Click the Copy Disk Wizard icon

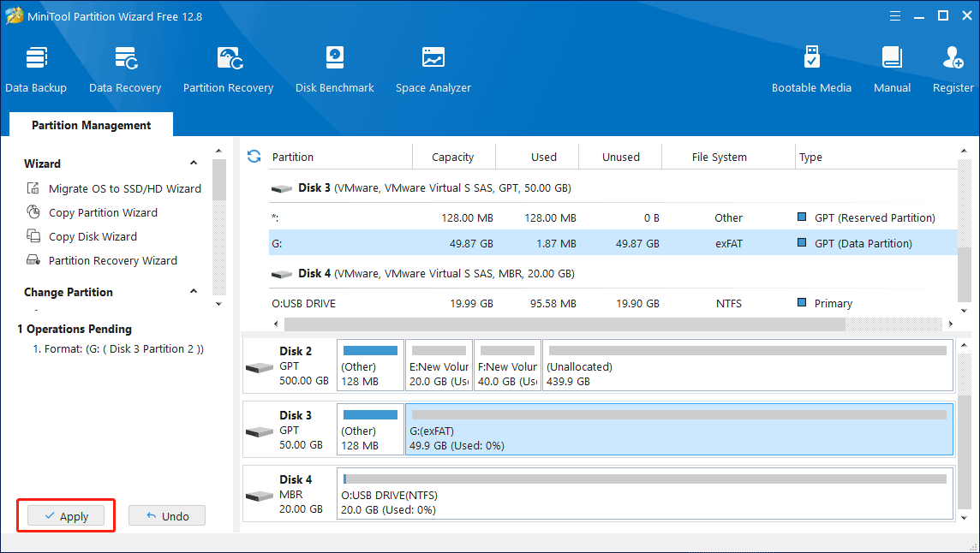click(x=33, y=235)
